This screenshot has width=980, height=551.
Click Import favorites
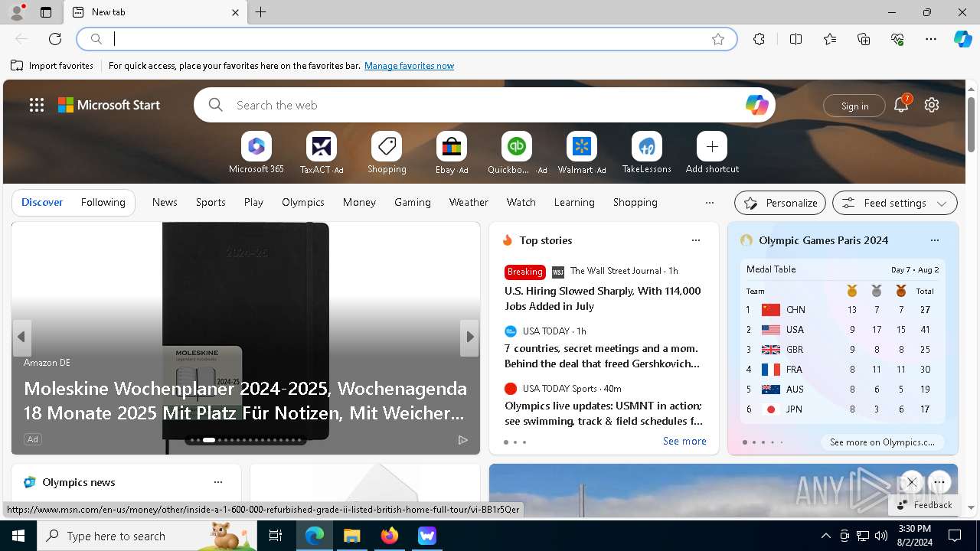click(x=52, y=66)
